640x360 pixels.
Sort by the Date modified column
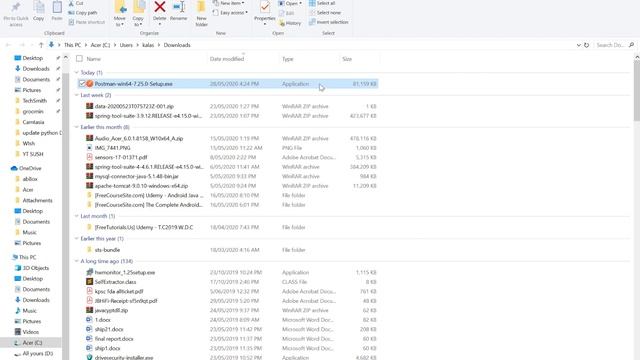click(x=227, y=59)
